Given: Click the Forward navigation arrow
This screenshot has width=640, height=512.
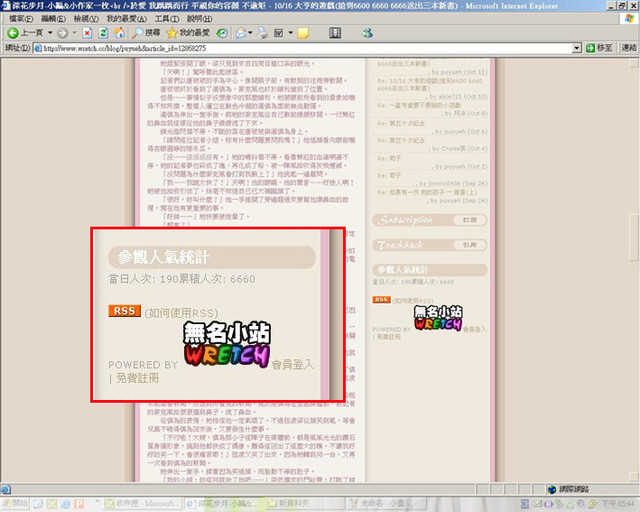Looking at the screenshot, I should pyautogui.click(x=62, y=33).
